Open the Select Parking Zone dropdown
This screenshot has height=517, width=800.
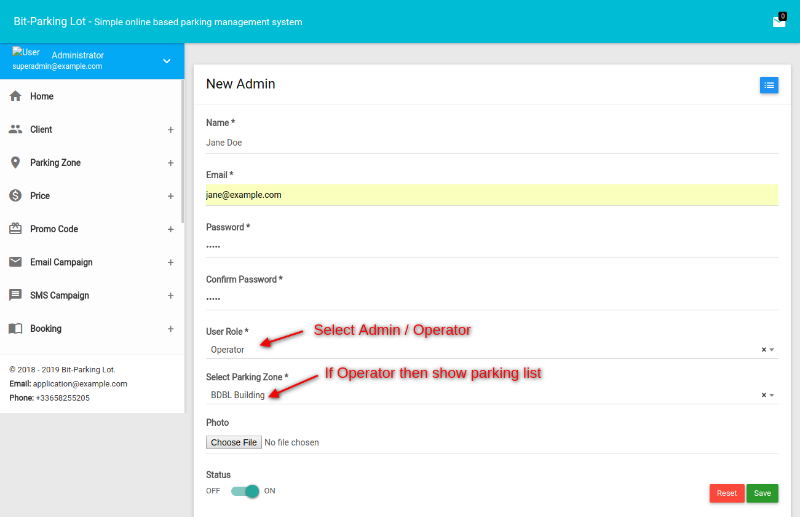[x=480, y=395]
